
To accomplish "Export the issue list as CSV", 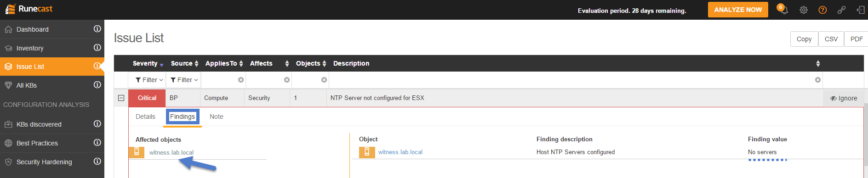I will tap(831, 39).
